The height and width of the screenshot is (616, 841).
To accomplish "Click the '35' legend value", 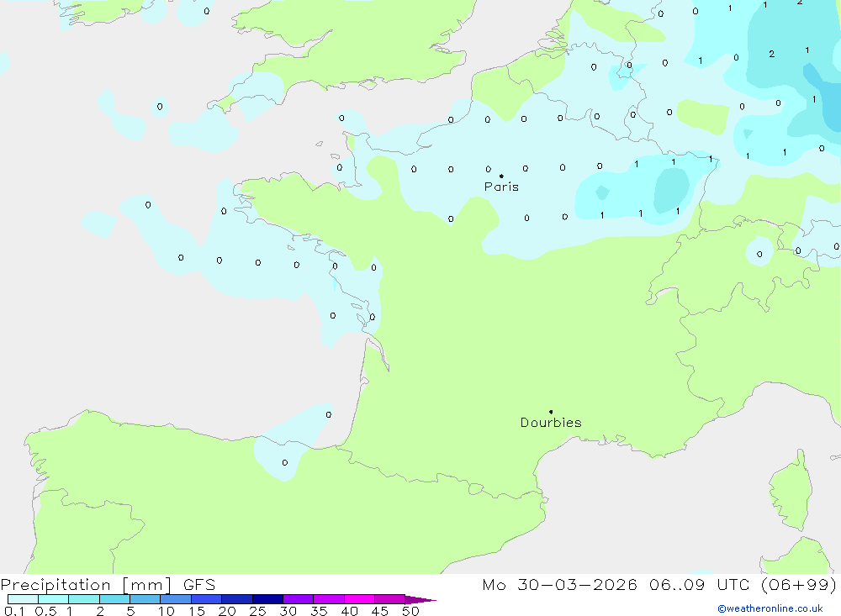I will pos(319,611).
